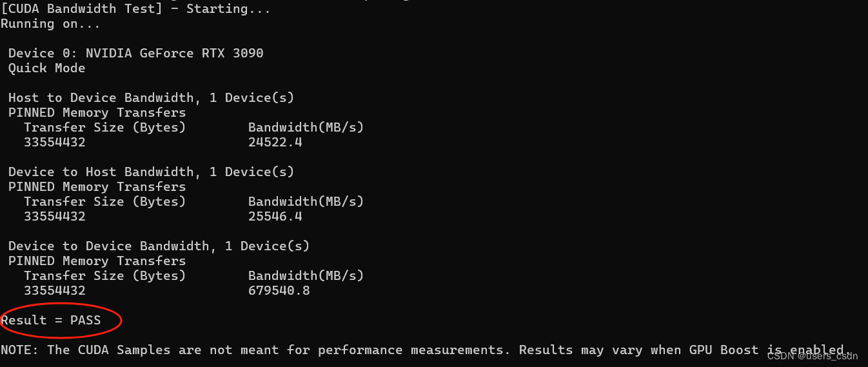Image resolution: width=868 pixels, height=367 pixels.
Task: Click the first PINNED Memory Transfers line
Action: [x=97, y=112]
